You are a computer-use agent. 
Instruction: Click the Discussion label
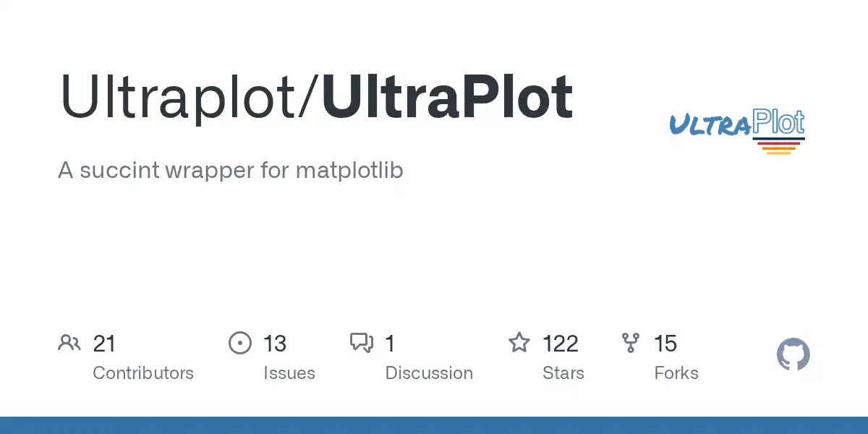429,373
